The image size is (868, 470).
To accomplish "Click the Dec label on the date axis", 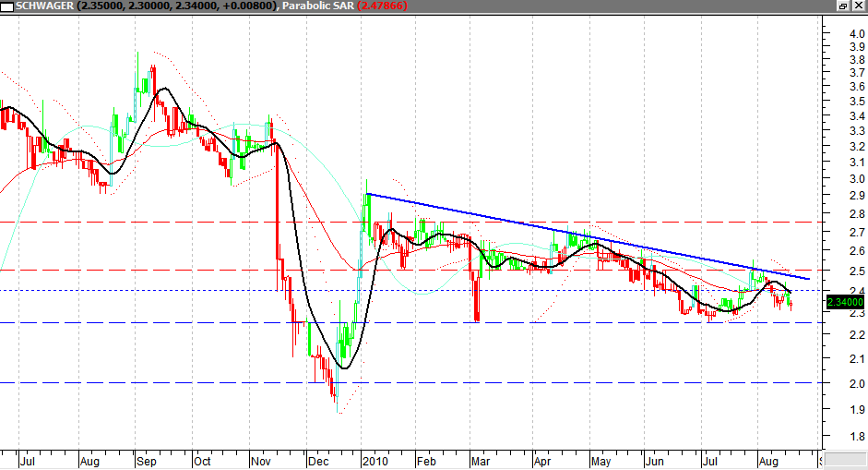I will (318, 461).
